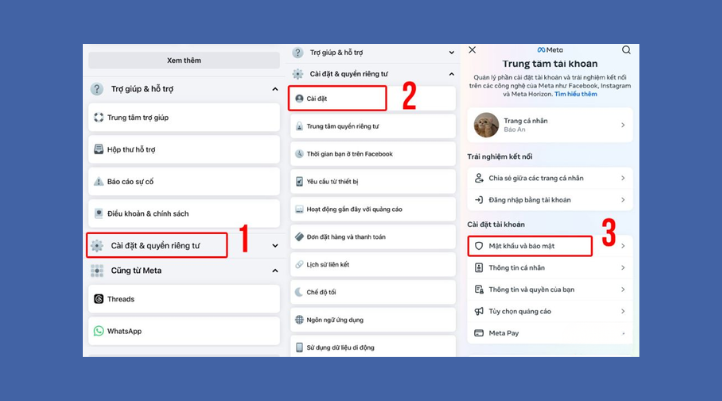722x401 pixels.
Task: Click the Trung tâm trợ giúp lifebuoy icon
Action: tap(99, 117)
